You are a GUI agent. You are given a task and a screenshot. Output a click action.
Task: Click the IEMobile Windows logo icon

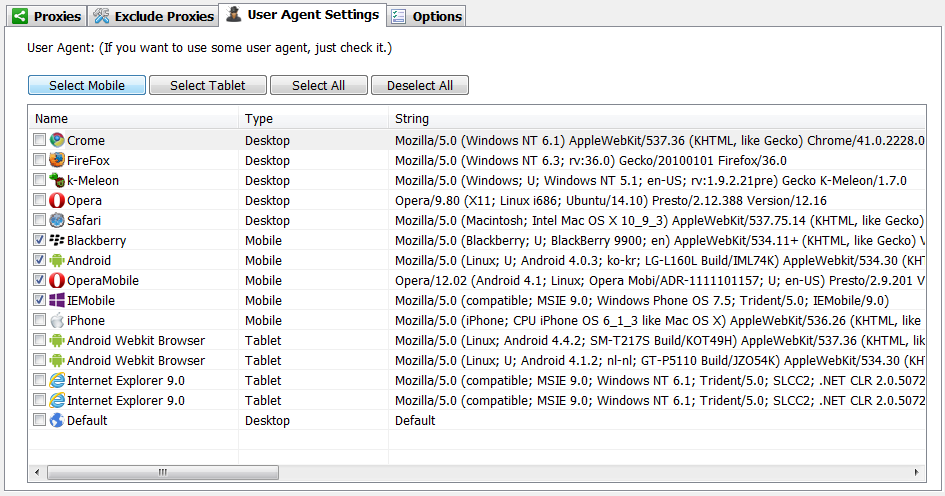57,300
